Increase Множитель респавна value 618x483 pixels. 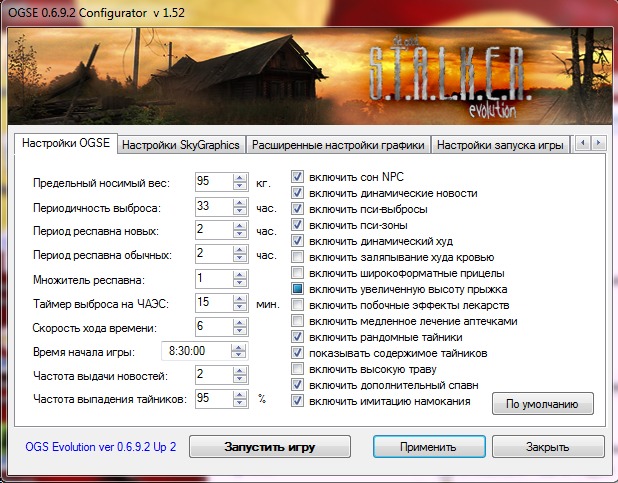pos(240,275)
